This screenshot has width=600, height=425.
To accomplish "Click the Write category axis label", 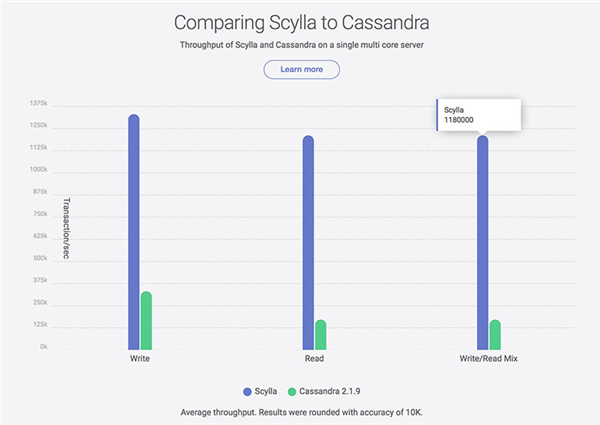I will click(x=140, y=357).
